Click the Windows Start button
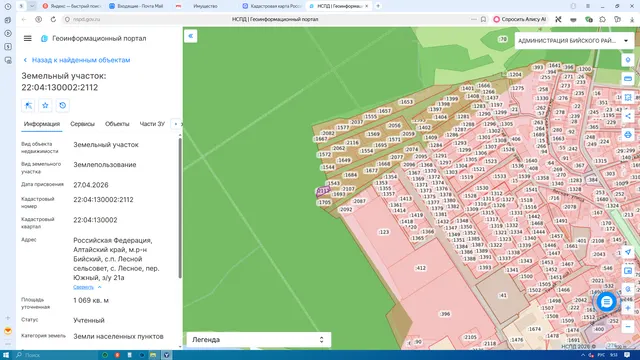Screen dimensions: 640x360 [x=6, y=355]
